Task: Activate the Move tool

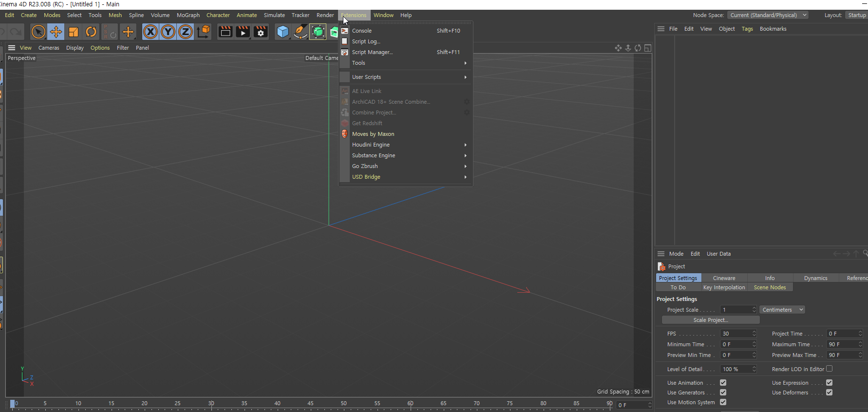Action: [x=56, y=32]
